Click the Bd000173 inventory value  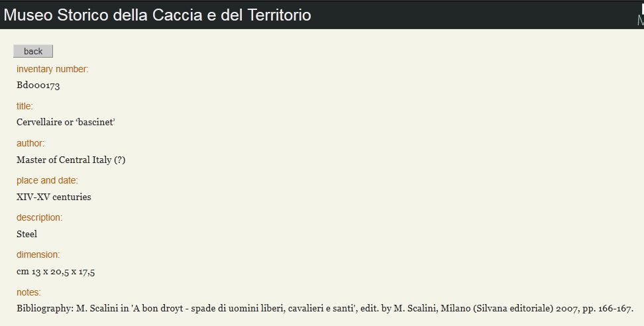point(38,85)
